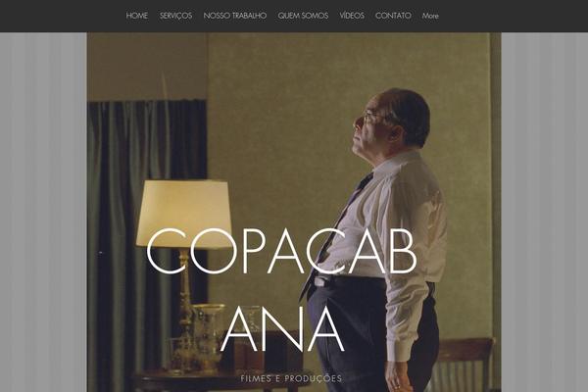Click the left gray striped page margin
Image resolution: width=588 pixels, height=392 pixels.
43,212
